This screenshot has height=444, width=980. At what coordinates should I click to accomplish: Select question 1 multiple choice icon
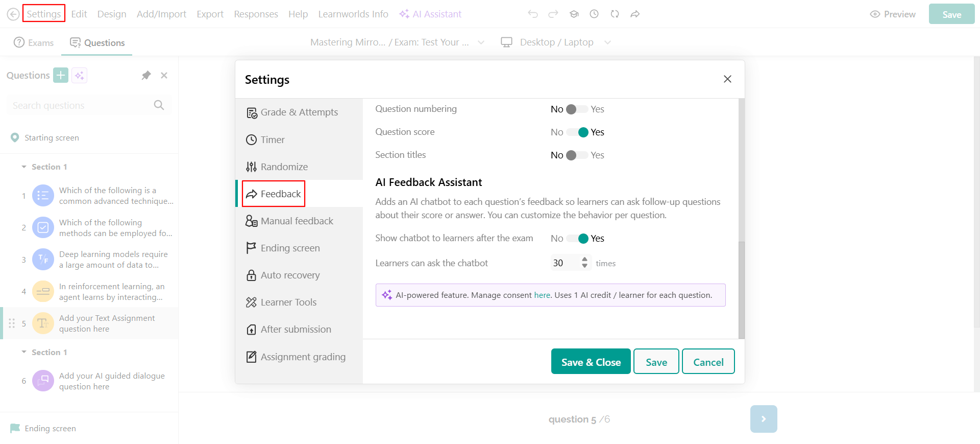coord(43,196)
